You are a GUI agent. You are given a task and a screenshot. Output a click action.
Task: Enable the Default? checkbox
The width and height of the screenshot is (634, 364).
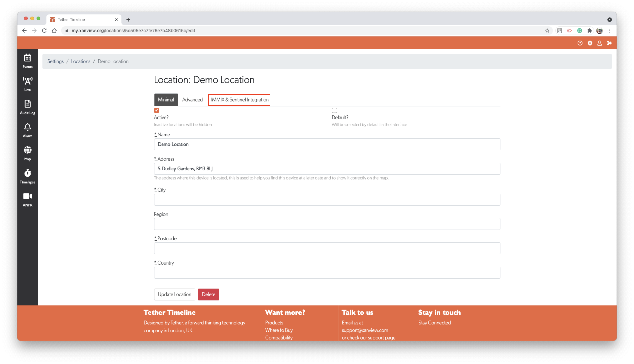(334, 110)
